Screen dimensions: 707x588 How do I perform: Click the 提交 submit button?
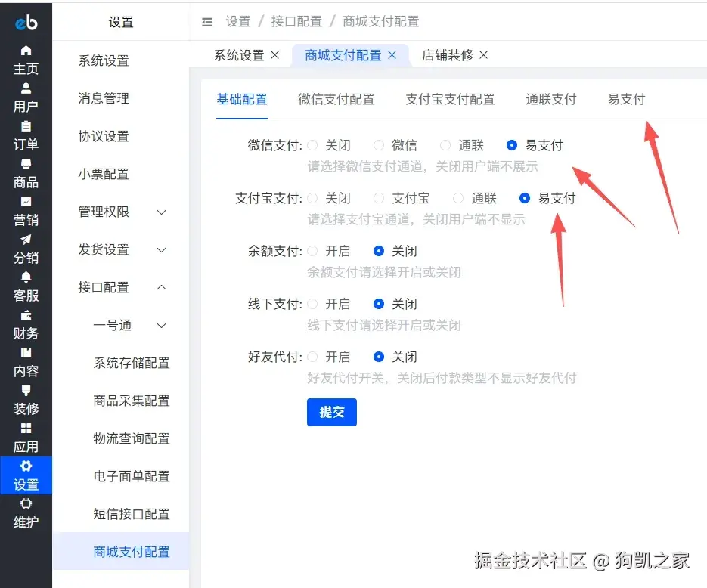pos(331,412)
